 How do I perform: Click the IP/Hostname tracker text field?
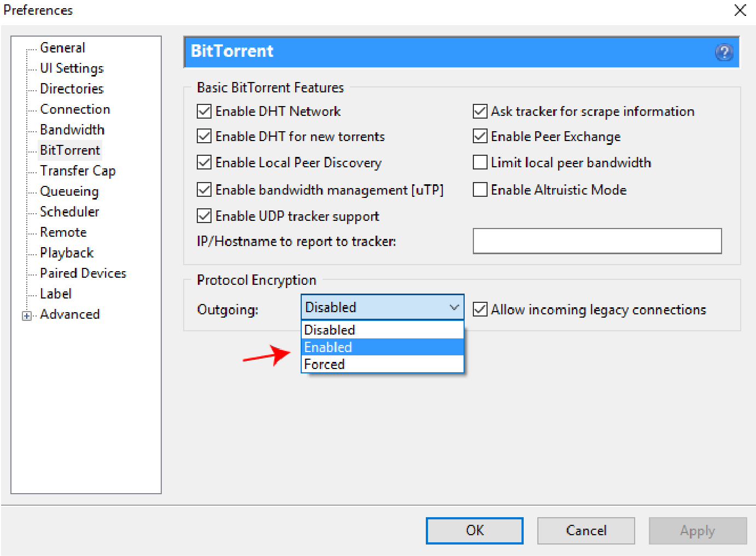pyautogui.click(x=597, y=241)
